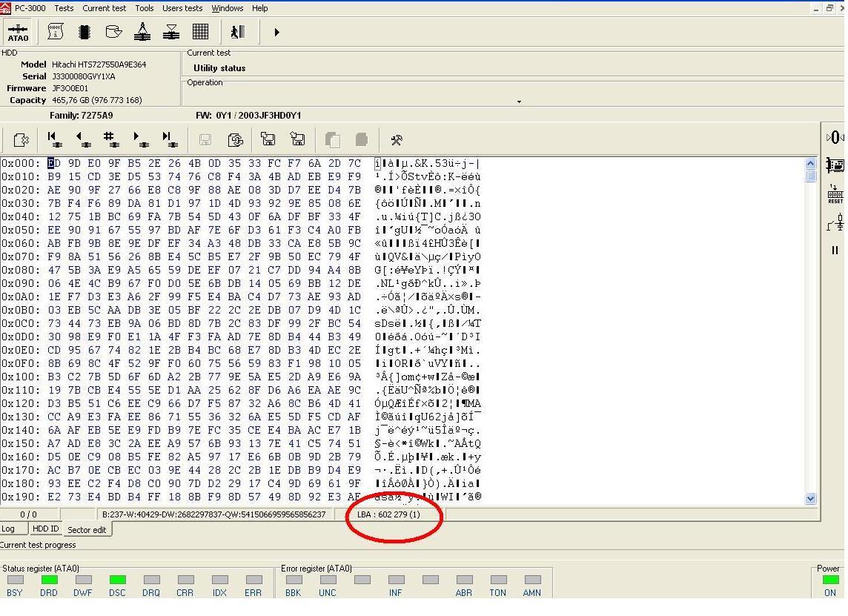The image size is (848, 616).
Task: Click the zero position icon in right sidebar
Action: [x=835, y=137]
